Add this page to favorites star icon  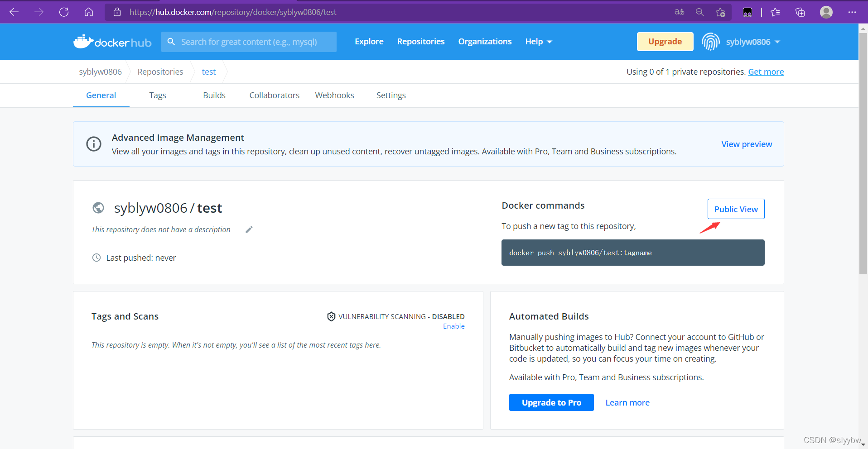tap(720, 12)
